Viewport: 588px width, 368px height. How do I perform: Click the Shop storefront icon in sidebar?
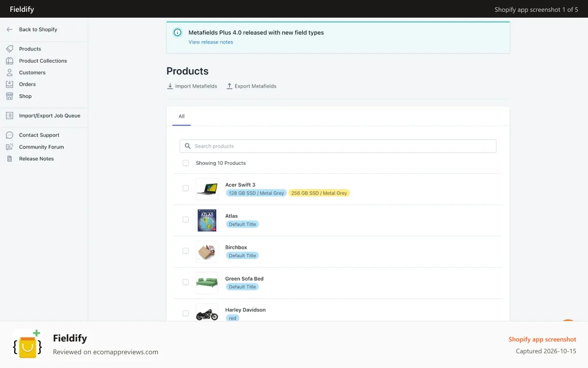coord(9,96)
